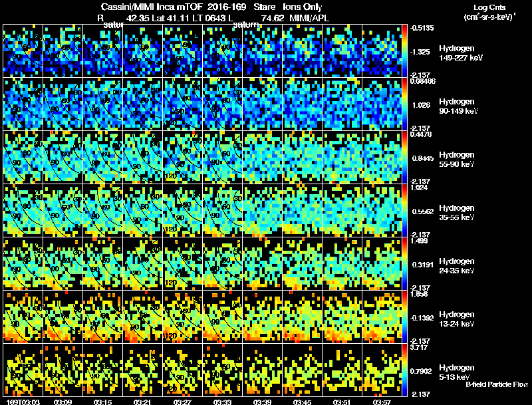Click the colorbar value '1.858'
The height and width of the screenshot is (405, 532).
coord(419,294)
